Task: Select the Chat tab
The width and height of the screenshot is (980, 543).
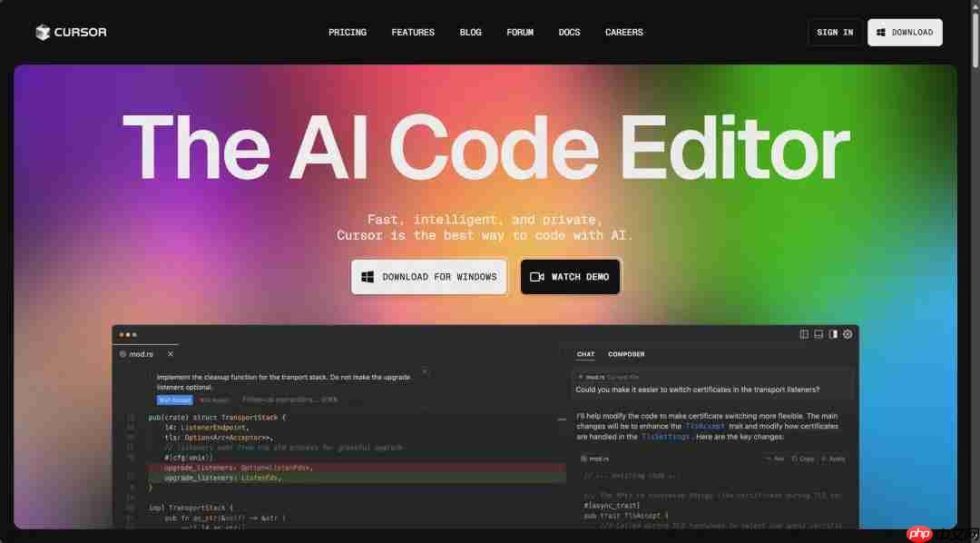Action: coord(585,354)
